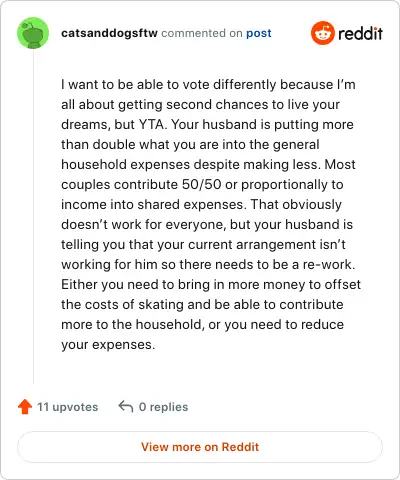The image size is (400, 480).
Task: Open the "0 replies" label
Action: click(x=163, y=407)
